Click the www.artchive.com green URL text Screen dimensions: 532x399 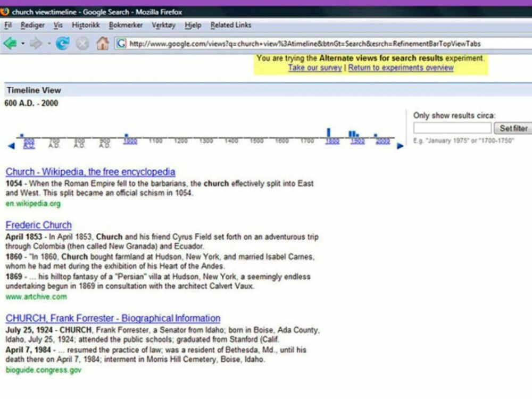36,296
